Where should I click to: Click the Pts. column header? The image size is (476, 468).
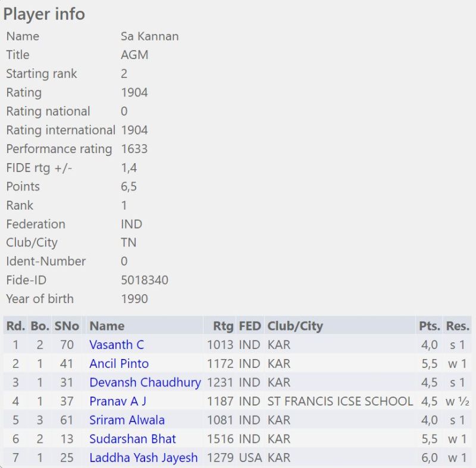point(429,326)
